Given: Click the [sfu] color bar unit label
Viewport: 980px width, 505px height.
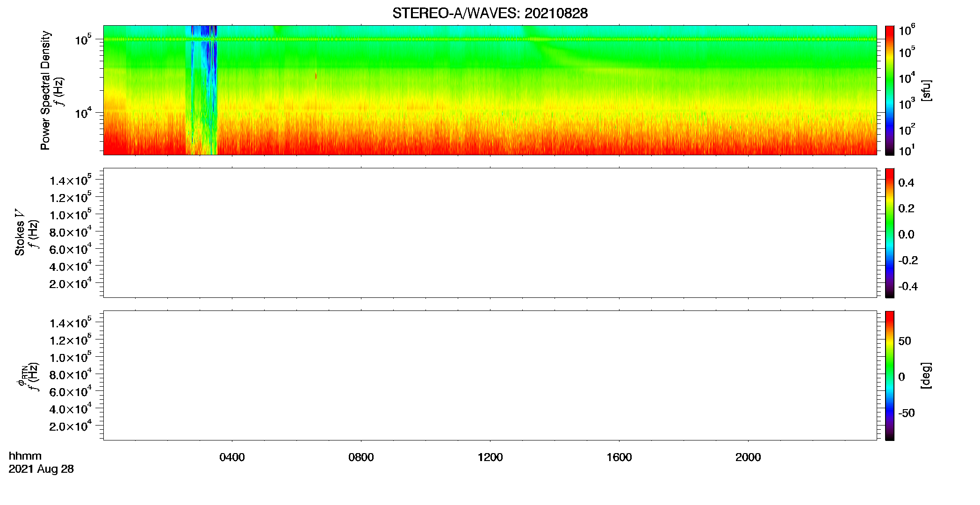Looking at the screenshot, I should click(x=926, y=90).
